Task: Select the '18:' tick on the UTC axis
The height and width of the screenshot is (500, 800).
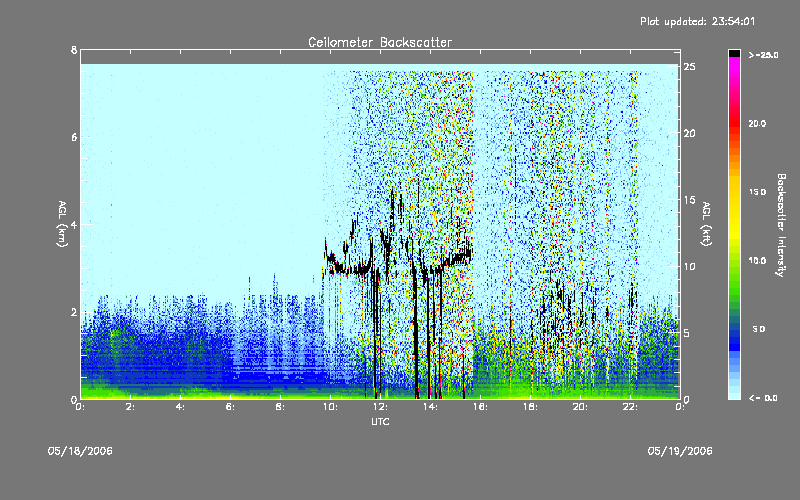Action: [531, 407]
